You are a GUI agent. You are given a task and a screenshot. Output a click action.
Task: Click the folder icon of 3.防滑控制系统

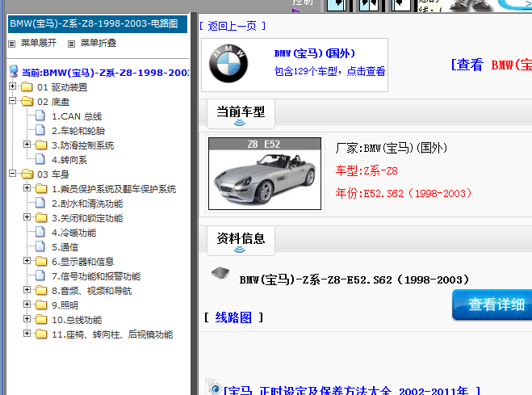coord(41,145)
